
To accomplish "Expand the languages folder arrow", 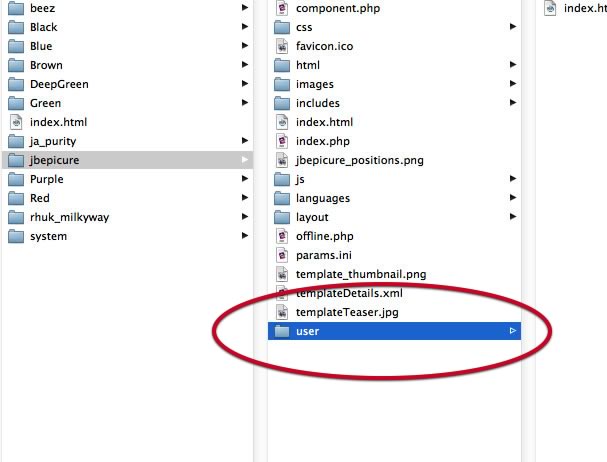I will pyautogui.click(x=513, y=197).
